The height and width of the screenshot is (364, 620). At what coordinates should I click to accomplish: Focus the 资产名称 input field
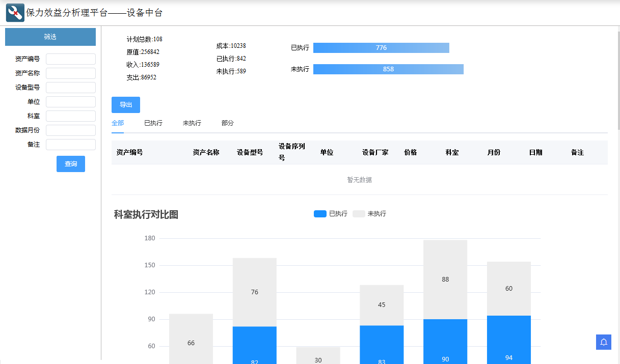(x=71, y=73)
